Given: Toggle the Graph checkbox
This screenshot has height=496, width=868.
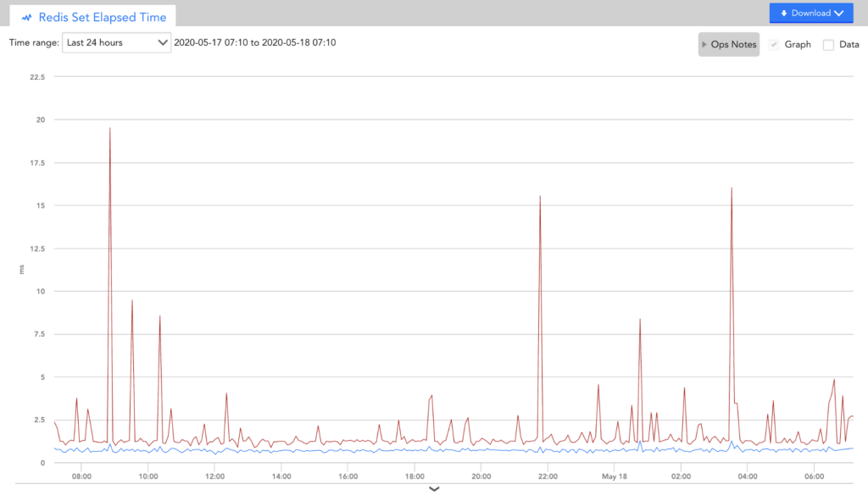Looking at the screenshot, I should (774, 44).
